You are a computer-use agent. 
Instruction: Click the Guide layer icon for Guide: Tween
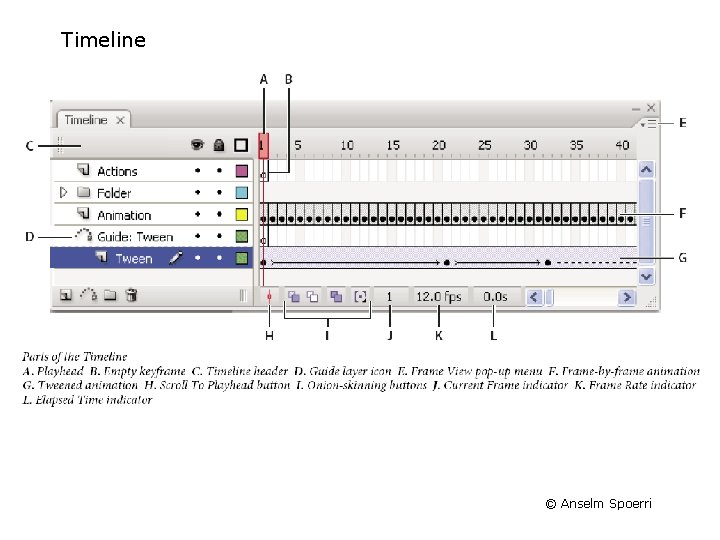pyautogui.click(x=84, y=236)
